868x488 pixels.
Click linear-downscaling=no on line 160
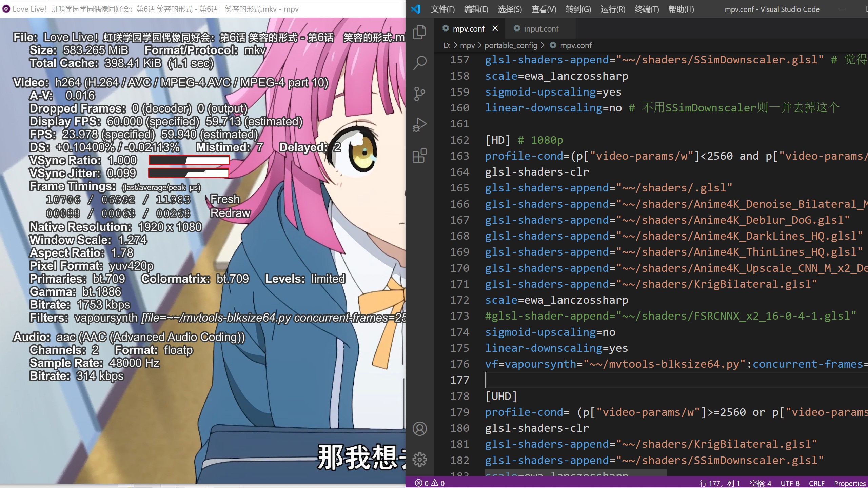click(553, 108)
